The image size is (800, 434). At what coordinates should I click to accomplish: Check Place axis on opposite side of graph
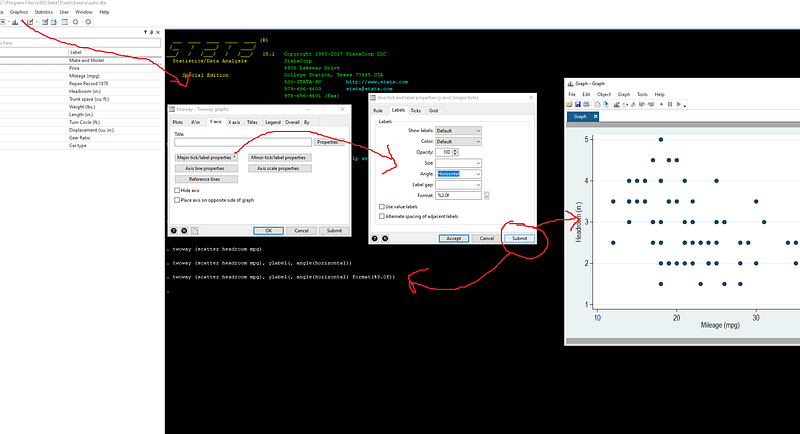[177, 200]
